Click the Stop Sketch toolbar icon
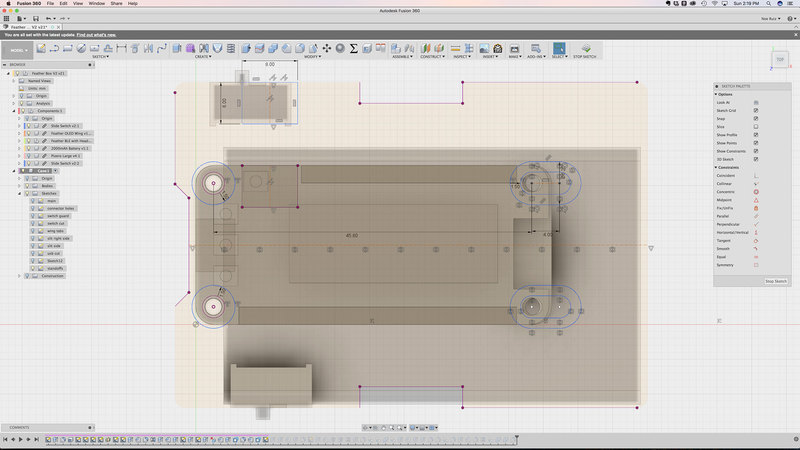 point(586,48)
